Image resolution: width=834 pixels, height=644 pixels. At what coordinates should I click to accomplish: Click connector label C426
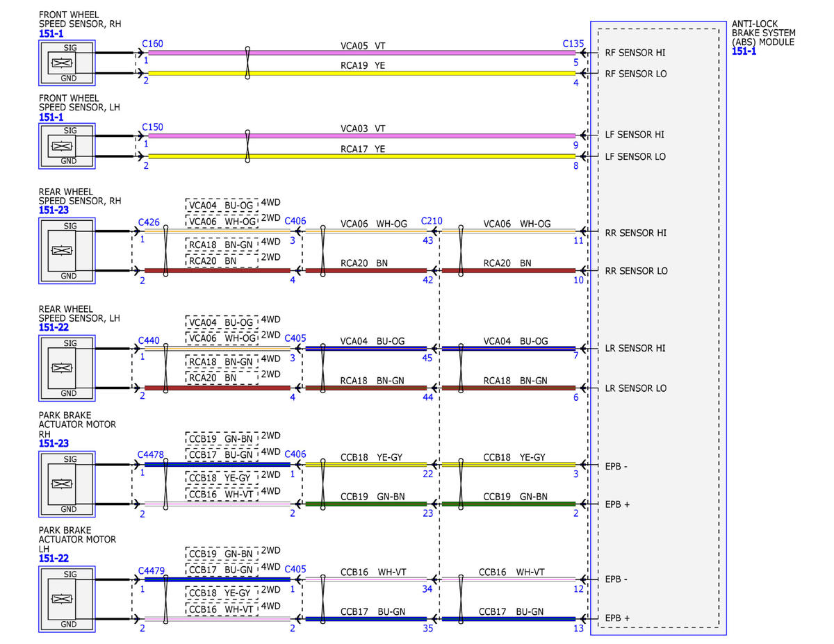tap(149, 222)
